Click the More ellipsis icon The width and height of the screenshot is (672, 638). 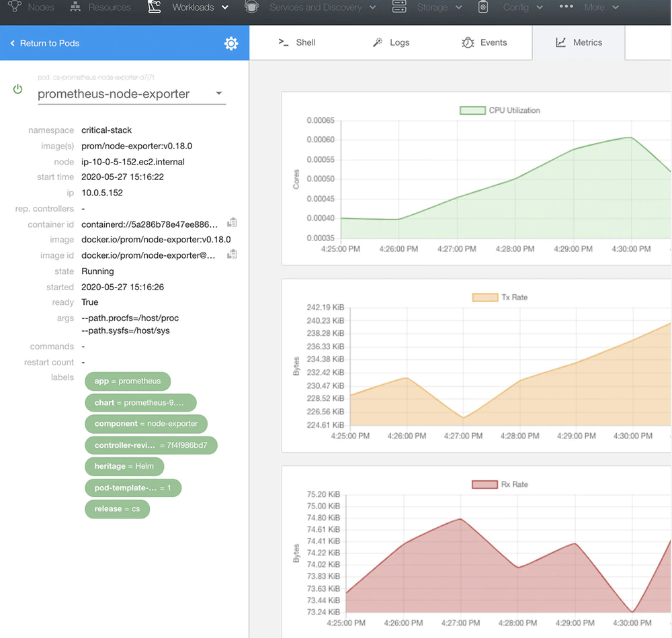[566, 6]
